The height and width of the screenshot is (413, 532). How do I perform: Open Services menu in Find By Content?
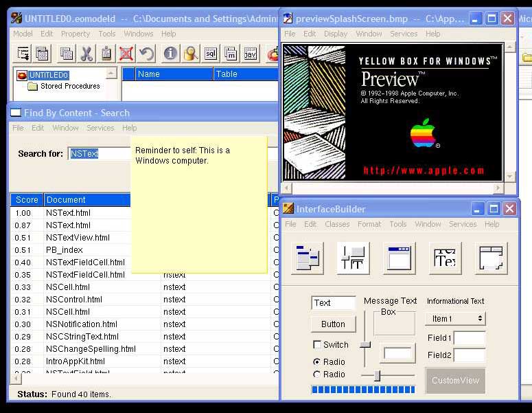(x=100, y=128)
